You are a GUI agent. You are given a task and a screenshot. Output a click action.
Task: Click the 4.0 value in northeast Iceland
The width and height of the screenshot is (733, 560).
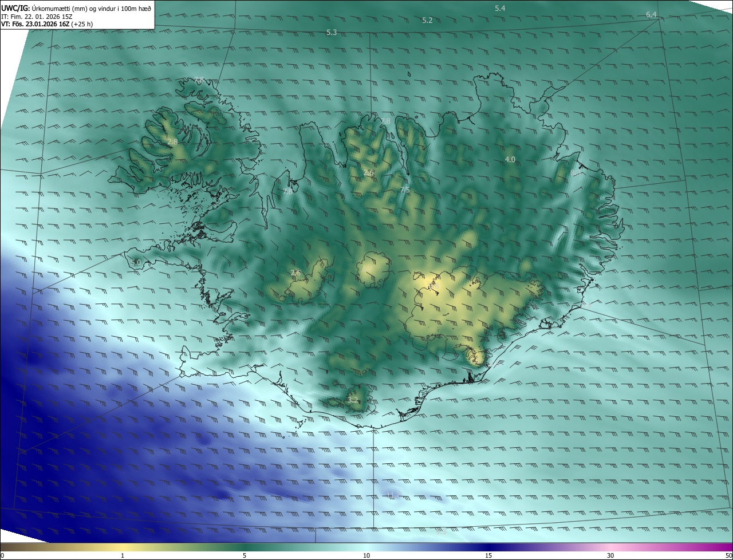coord(510,159)
